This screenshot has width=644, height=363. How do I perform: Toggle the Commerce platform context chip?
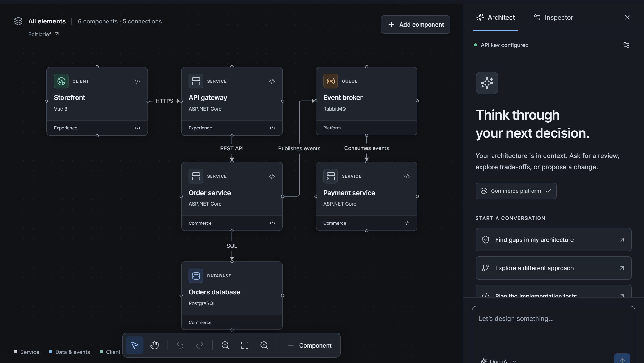coord(516,191)
